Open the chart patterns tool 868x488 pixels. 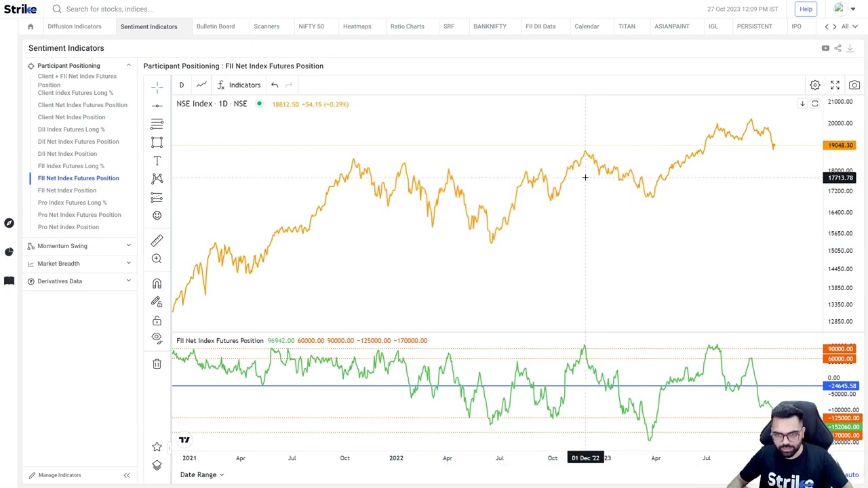click(157, 179)
